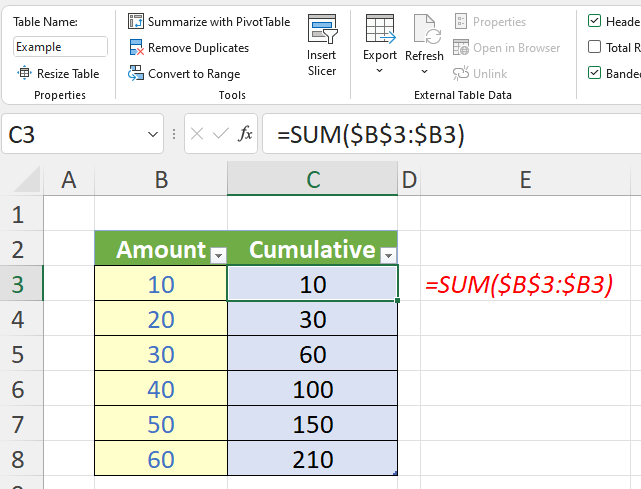Expand the Name Box dropdown arrow
This screenshot has height=489, width=641.
point(153,134)
